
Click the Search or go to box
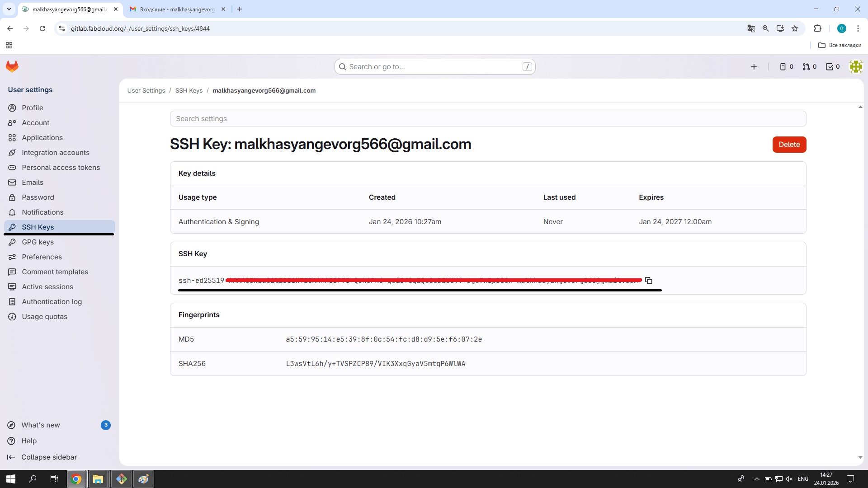pos(434,67)
